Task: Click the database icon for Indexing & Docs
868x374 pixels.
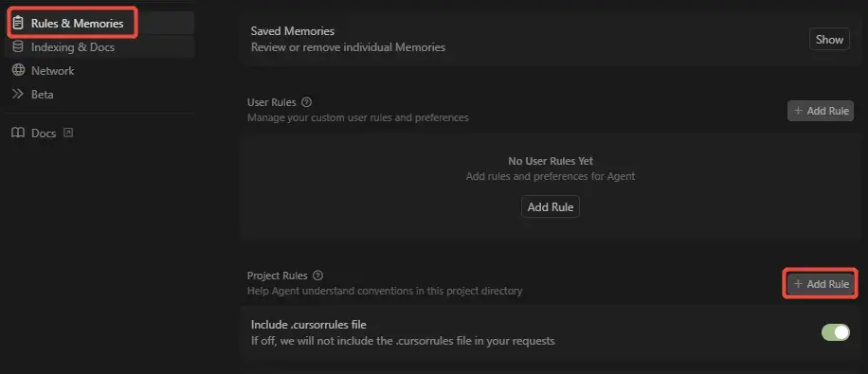Action: [18, 47]
